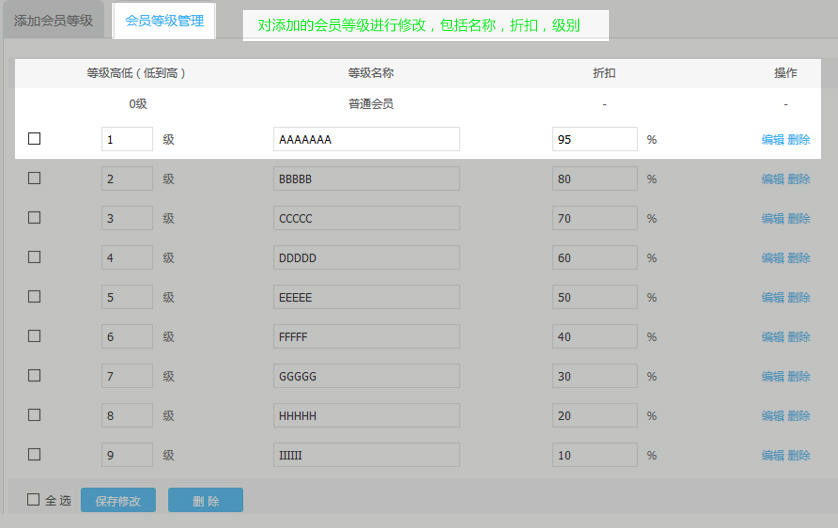
Task: Switch to the 添加会员等级 tab
Action: click(53, 21)
